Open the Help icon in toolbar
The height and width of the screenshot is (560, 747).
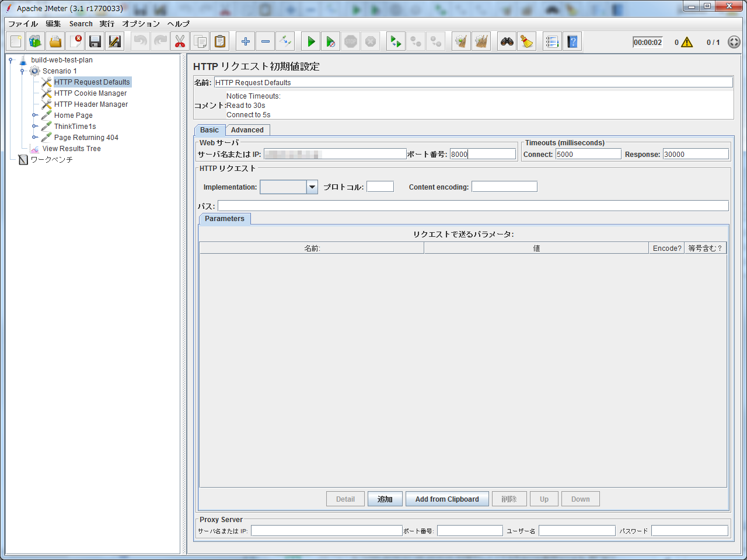pos(573,41)
